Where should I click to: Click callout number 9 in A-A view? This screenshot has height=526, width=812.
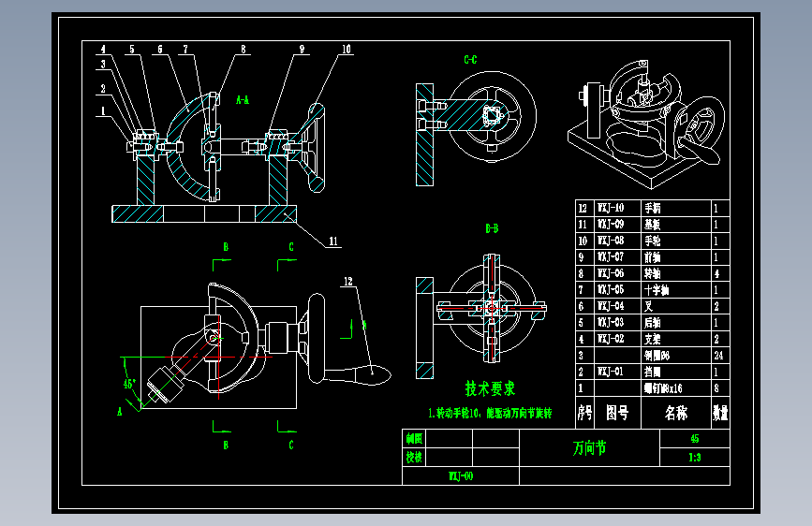point(302,50)
